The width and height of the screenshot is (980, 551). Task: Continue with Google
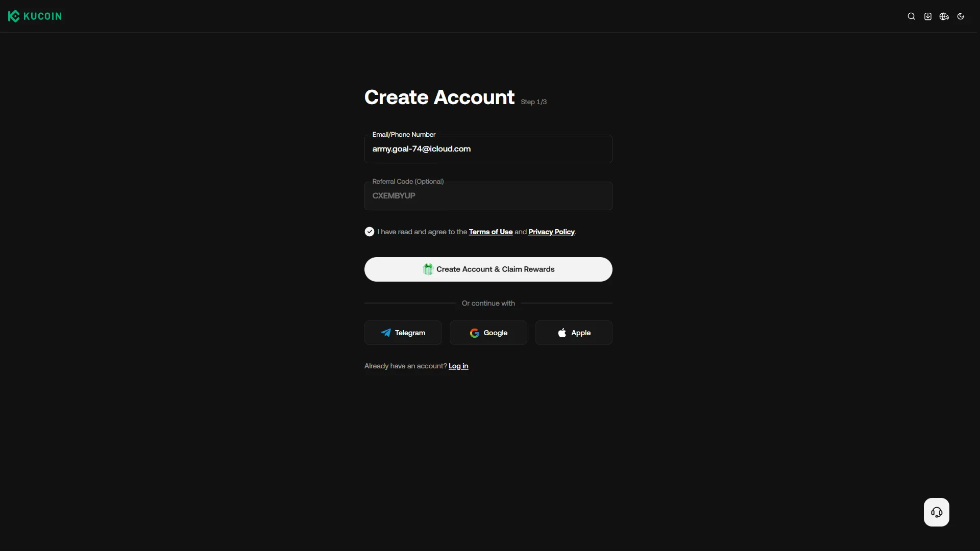pos(488,333)
